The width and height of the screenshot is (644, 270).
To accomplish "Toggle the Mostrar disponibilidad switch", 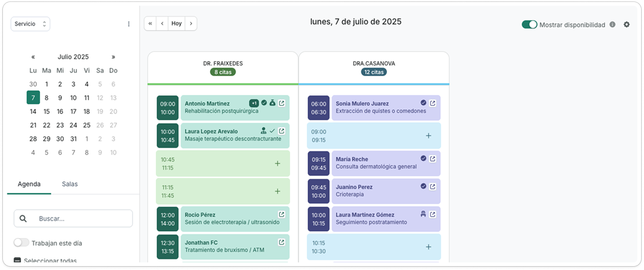I will (x=529, y=24).
